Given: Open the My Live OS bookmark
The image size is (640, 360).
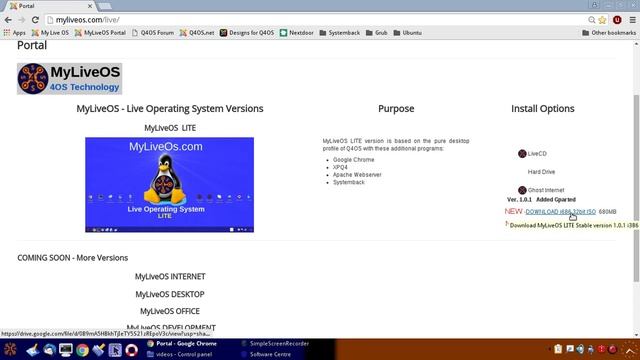Looking at the screenshot, I should tap(50, 33).
